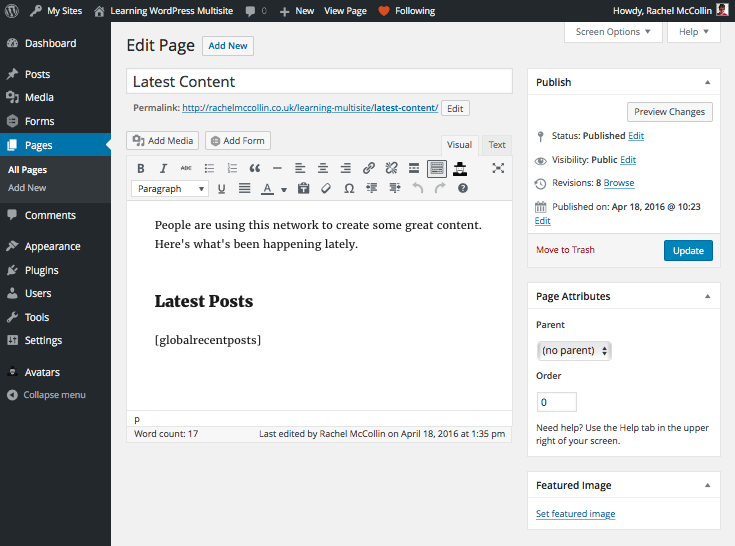
Task: Align text center
Action: tap(323, 168)
